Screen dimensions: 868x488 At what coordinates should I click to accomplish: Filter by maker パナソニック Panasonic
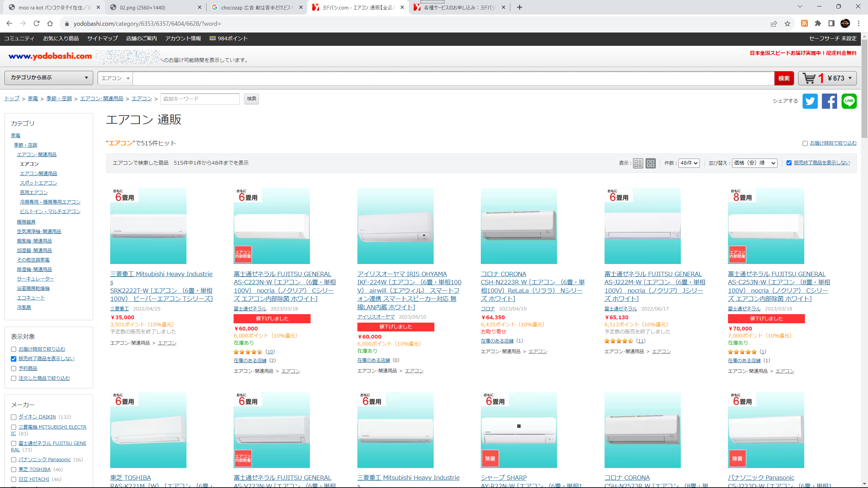[14, 460]
